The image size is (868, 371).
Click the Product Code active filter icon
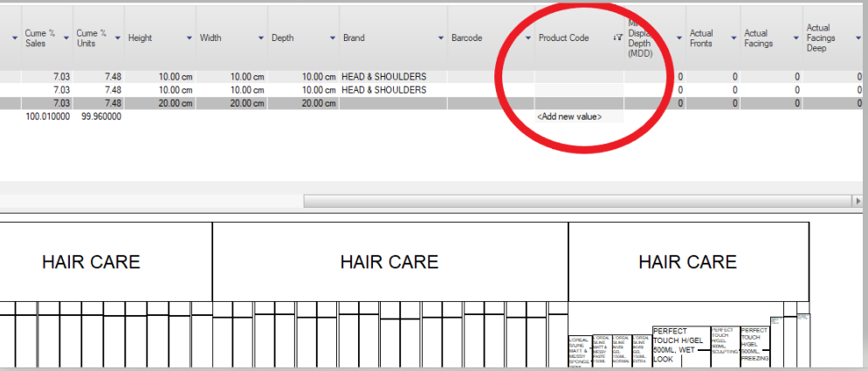click(617, 38)
